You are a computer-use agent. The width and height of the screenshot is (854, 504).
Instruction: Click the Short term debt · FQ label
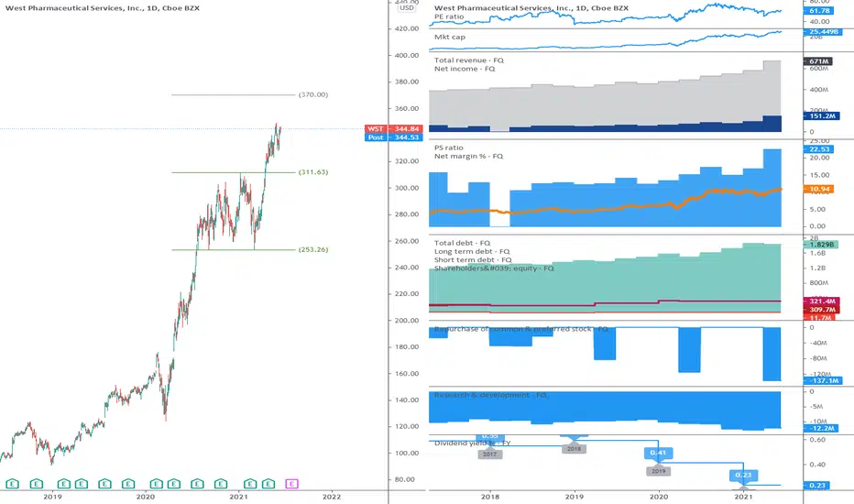pos(473,260)
